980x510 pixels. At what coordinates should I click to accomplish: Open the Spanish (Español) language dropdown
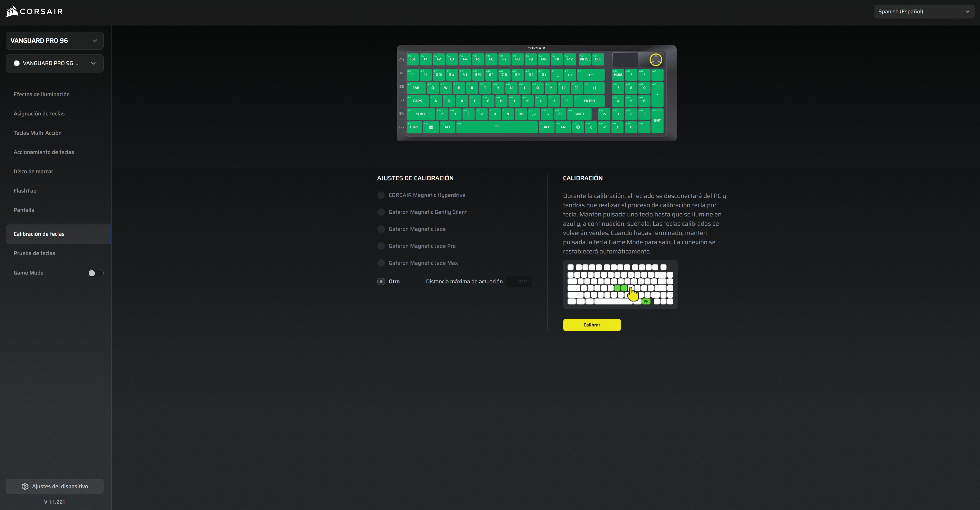pyautogui.click(x=924, y=11)
